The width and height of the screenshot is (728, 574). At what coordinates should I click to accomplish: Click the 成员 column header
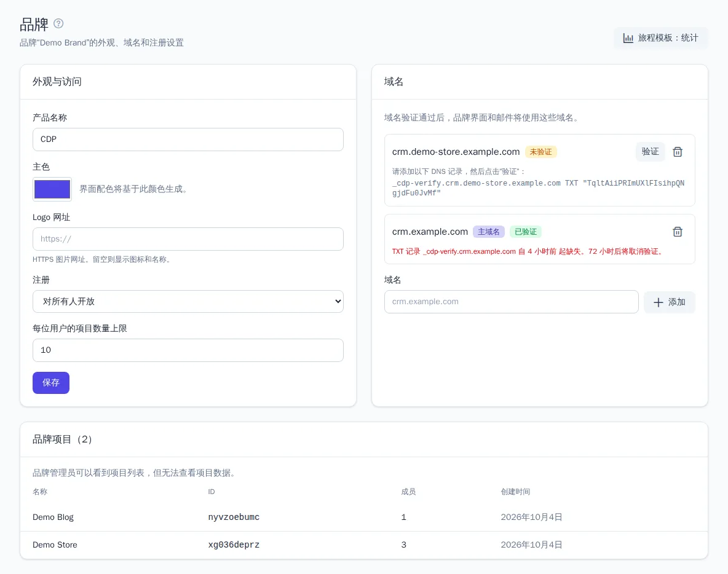(x=408, y=492)
